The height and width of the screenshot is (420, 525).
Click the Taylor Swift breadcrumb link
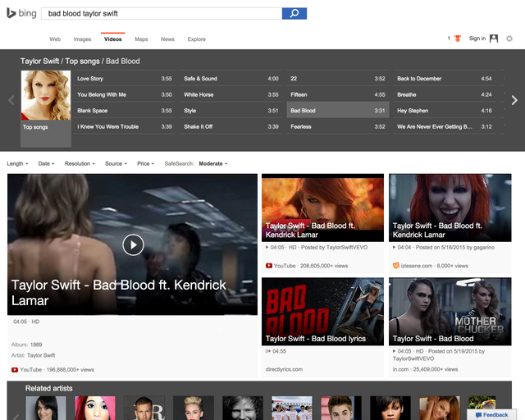coord(40,61)
